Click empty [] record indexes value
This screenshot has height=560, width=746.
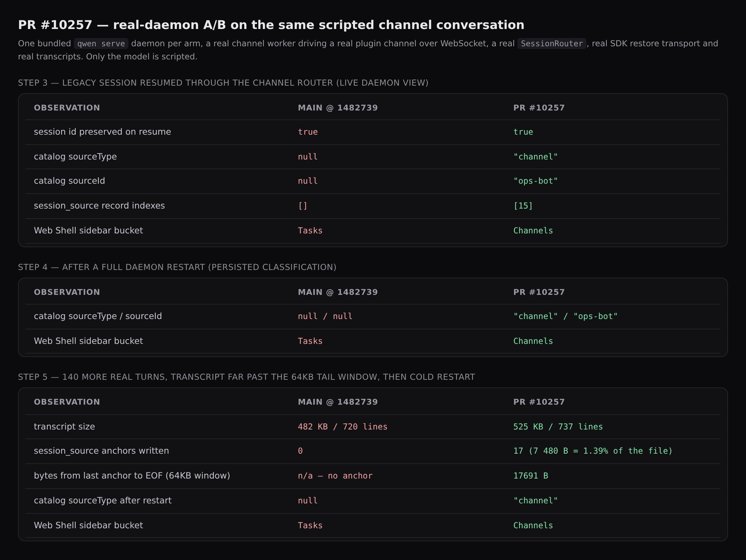[x=303, y=206]
